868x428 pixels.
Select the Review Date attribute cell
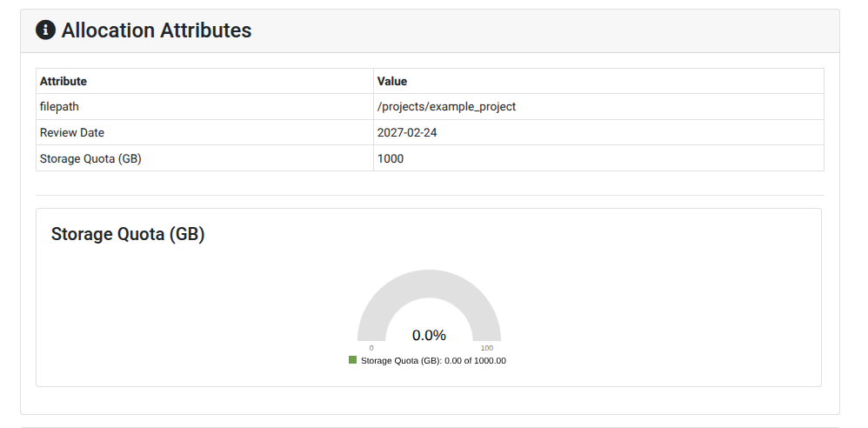72,133
